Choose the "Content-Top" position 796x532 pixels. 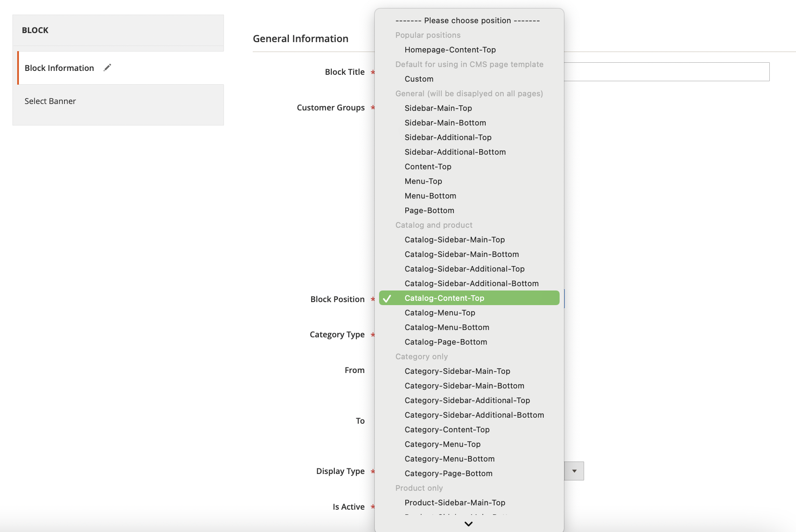pyautogui.click(x=428, y=166)
